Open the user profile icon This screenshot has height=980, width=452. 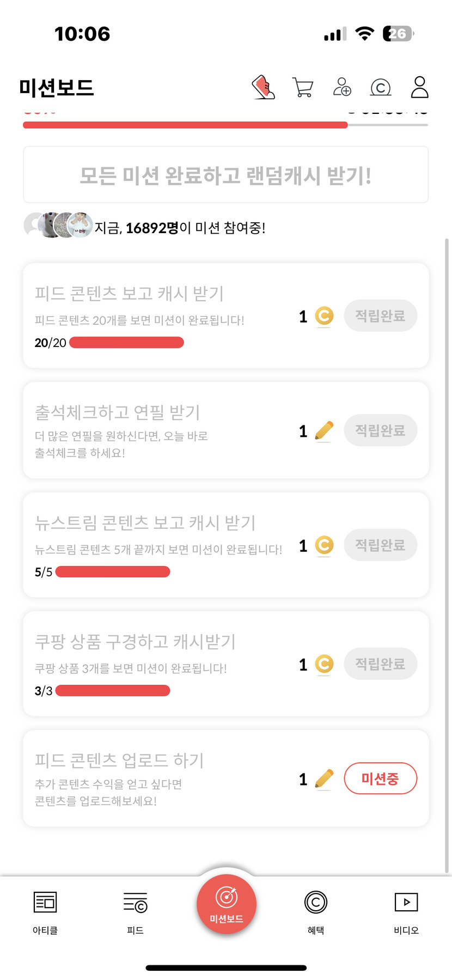pyautogui.click(x=420, y=87)
